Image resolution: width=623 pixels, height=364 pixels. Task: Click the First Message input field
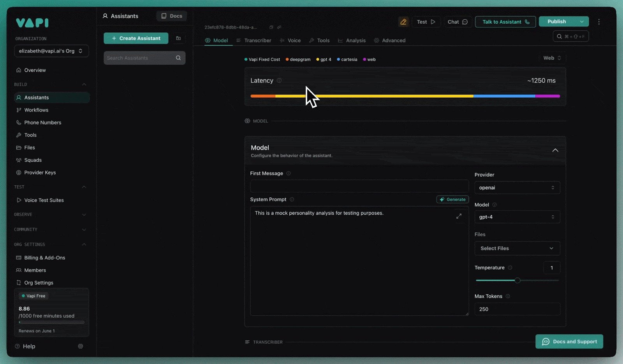point(359,186)
